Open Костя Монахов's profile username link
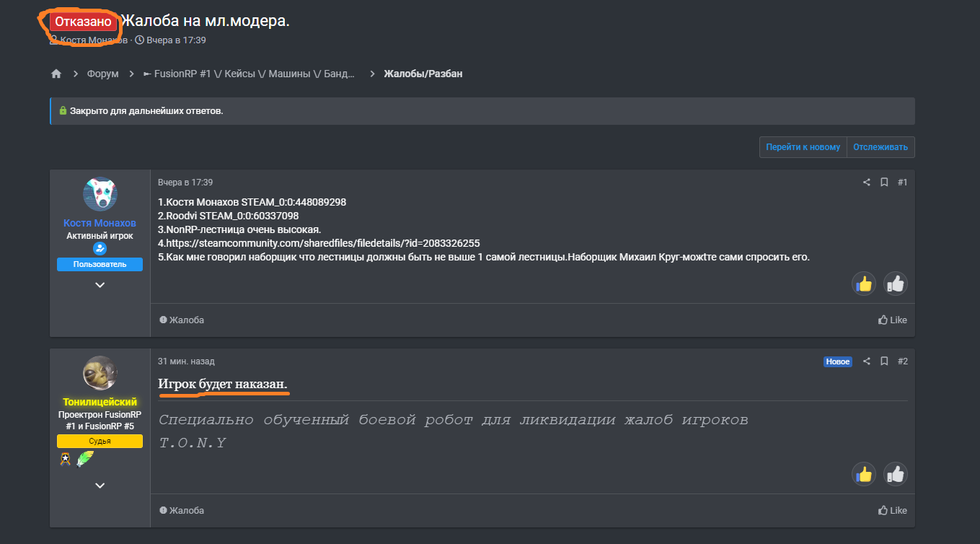980x544 pixels. [x=100, y=223]
